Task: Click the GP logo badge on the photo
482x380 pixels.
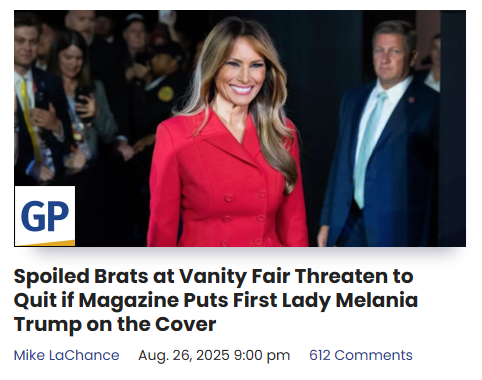Action: point(45,216)
